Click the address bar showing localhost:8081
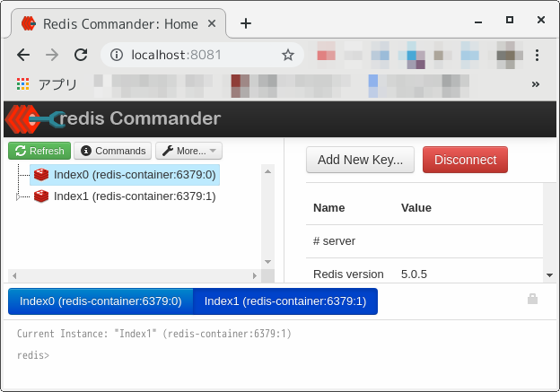Viewport: 560px width, 392px height. 202,55
